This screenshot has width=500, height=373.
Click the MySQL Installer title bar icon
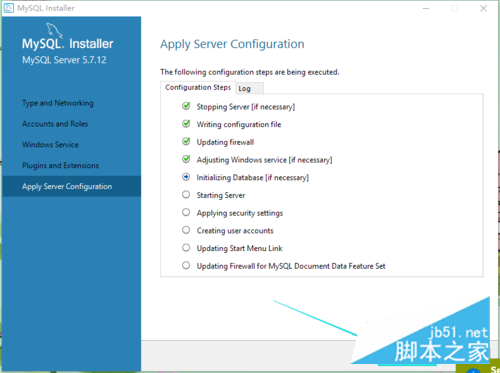point(9,8)
